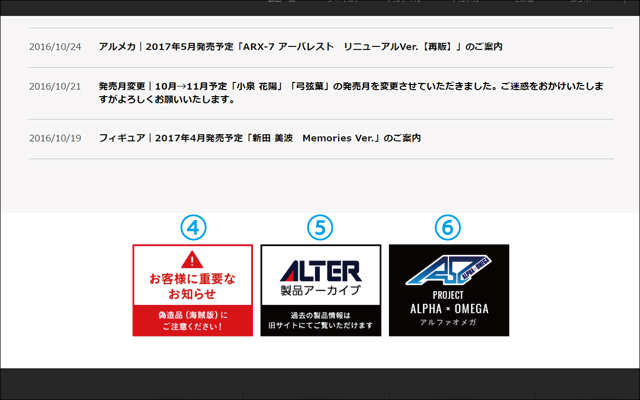This screenshot has width=640, height=400.
Task: Click the date 2016/10/19
Action: [55, 138]
